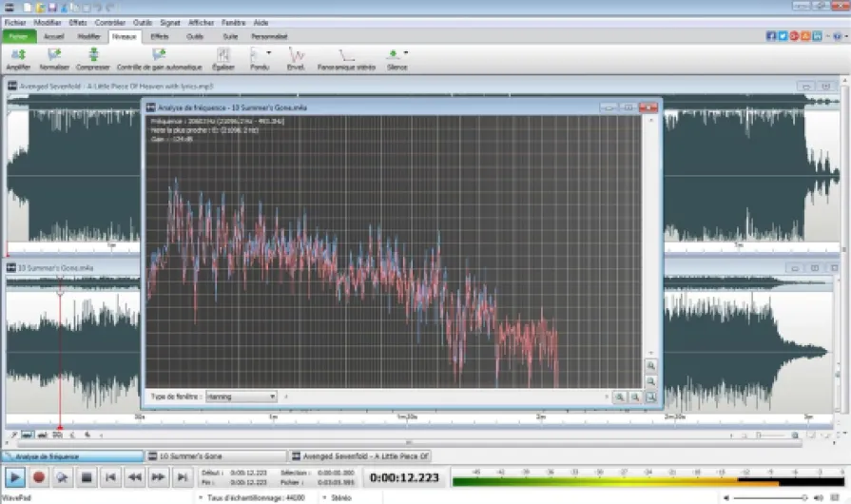Expand the Silence dropdown arrow
The image size is (851, 504).
pyautogui.click(x=407, y=53)
